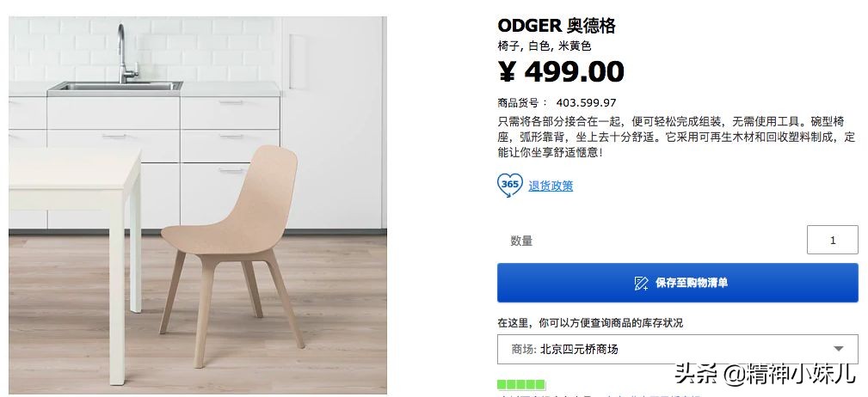Save item via 保存至购物清单 button
868x397 pixels.
(678, 283)
